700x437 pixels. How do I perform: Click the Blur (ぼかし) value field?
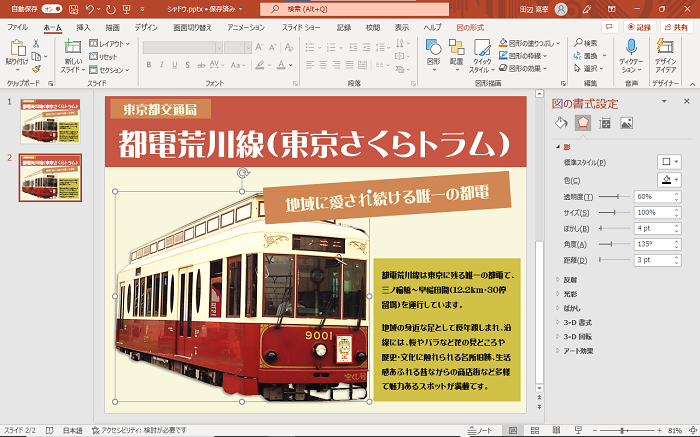(654, 228)
